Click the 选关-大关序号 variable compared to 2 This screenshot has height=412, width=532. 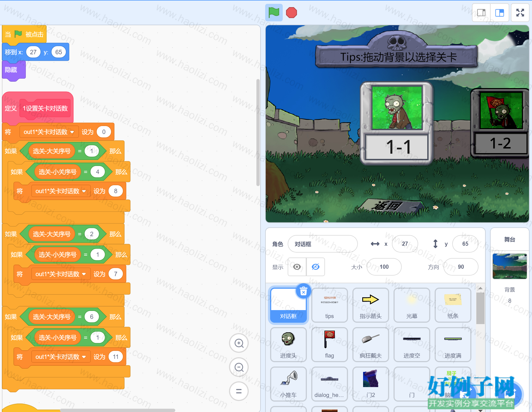52,234
